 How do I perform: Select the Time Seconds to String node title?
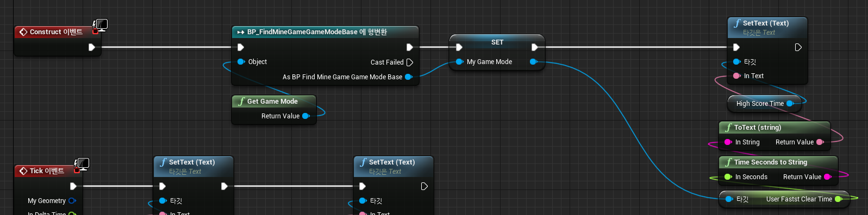(771, 162)
